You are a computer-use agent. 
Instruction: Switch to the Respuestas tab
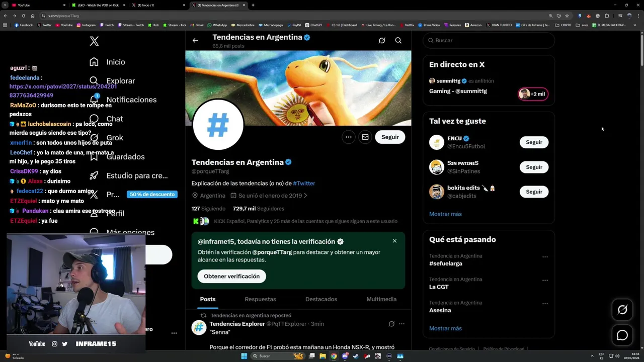pos(260,299)
